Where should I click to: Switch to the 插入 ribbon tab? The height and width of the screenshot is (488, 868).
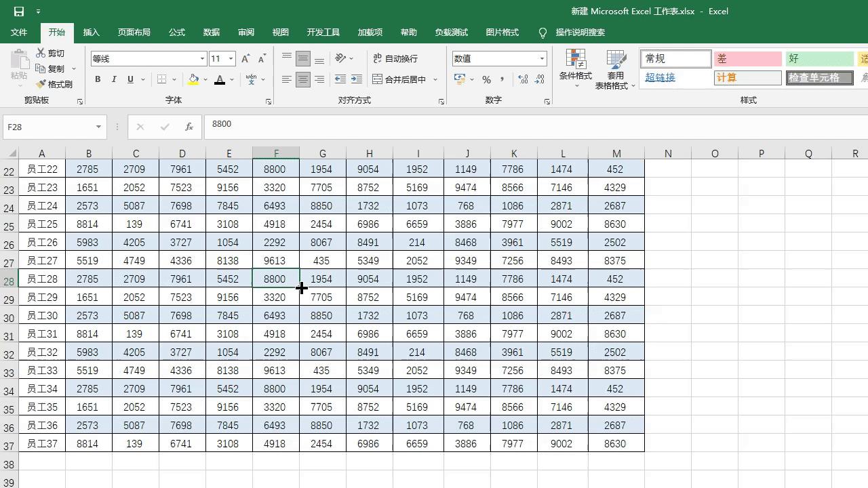(91, 32)
